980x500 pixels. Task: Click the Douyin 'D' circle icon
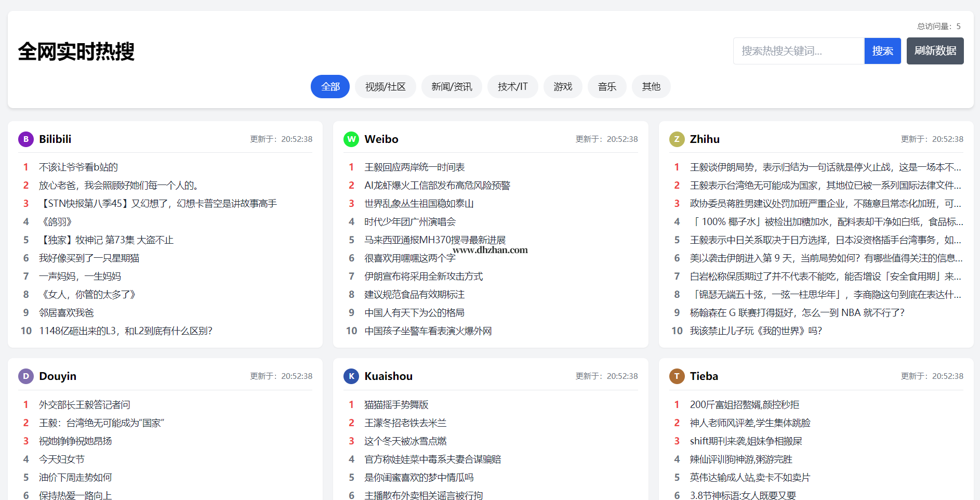tap(26, 376)
